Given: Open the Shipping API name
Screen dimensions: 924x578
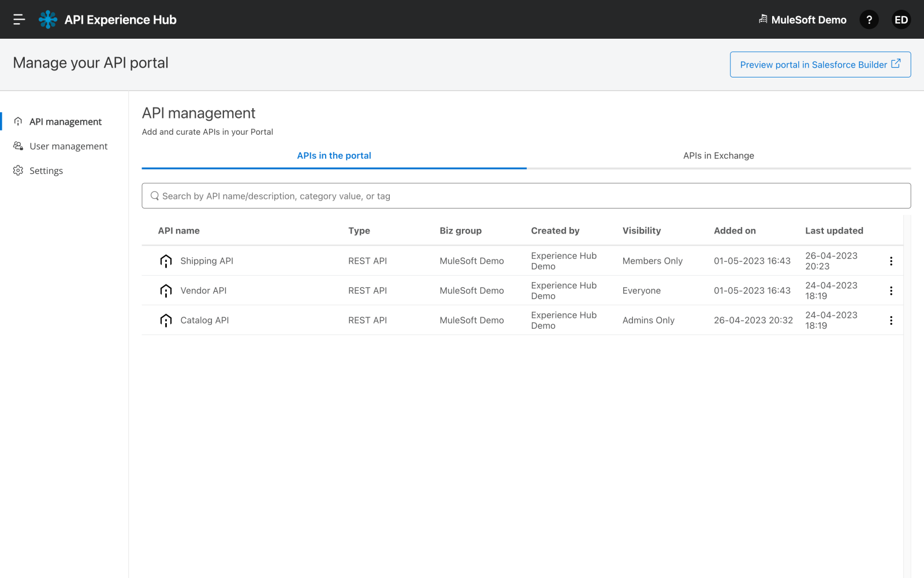Looking at the screenshot, I should click(207, 261).
